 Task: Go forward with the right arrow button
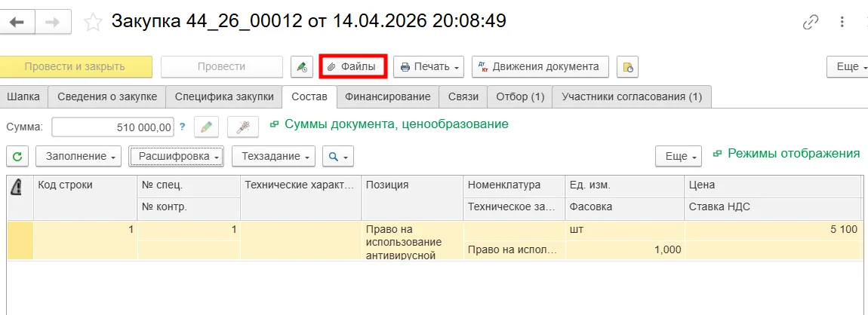pyautogui.click(x=53, y=22)
